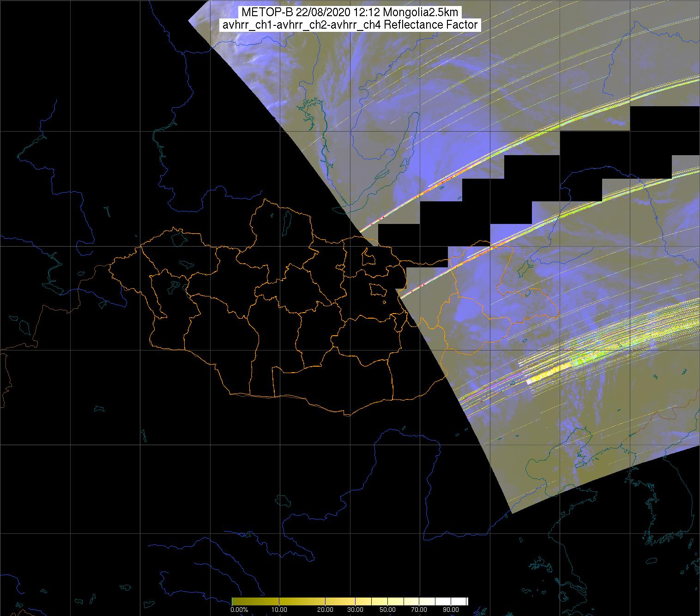Viewport: 700px width, 616px height.
Task: Click the "70.00" color scale label
Action: point(419,610)
